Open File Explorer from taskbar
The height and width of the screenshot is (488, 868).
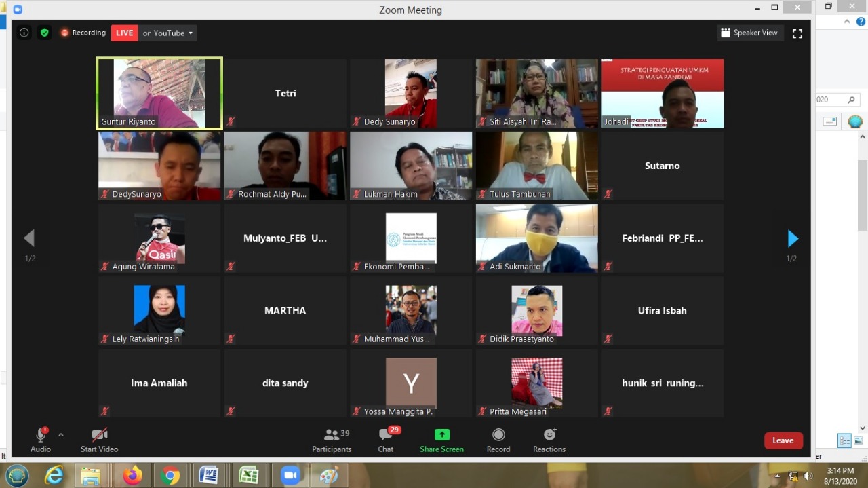pos(91,476)
